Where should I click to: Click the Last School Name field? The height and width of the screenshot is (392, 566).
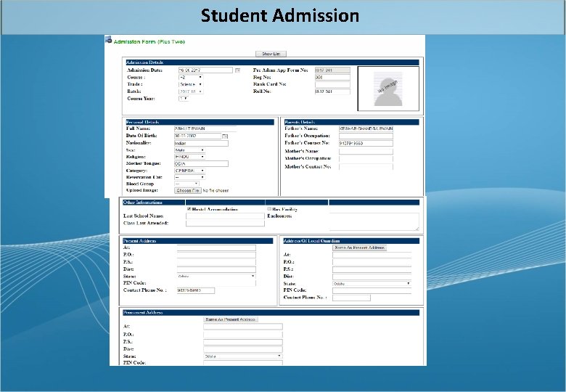pos(225,216)
